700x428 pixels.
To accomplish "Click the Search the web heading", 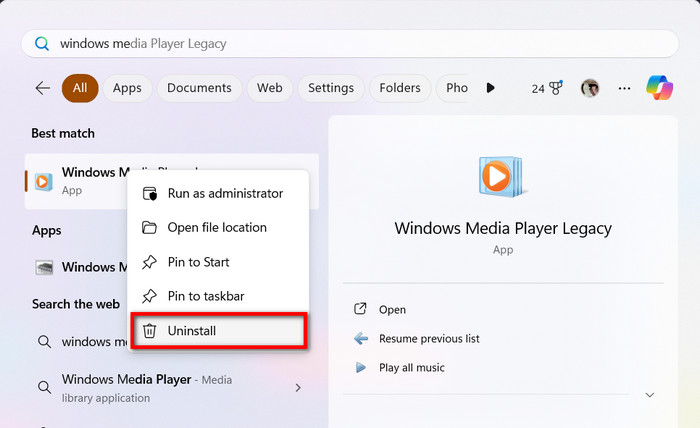I will [x=76, y=304].
